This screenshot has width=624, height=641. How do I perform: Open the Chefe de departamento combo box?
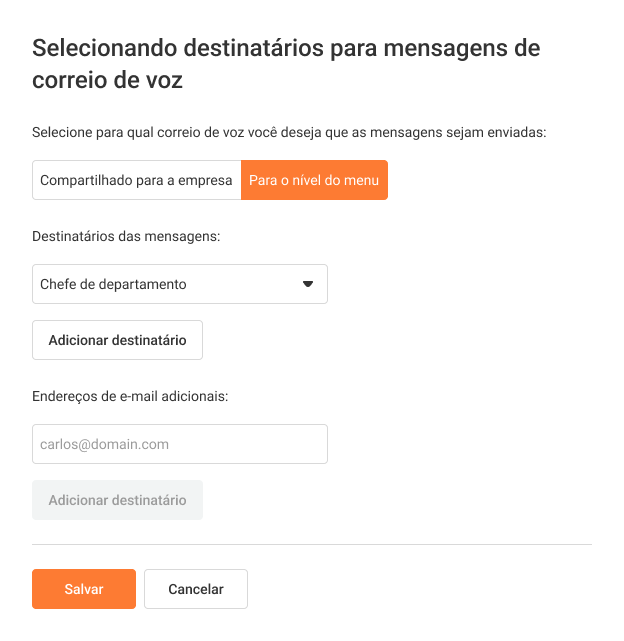tap(180, 284)
